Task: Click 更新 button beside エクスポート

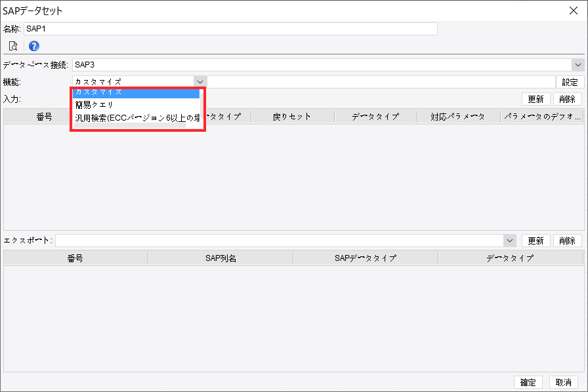Action: (x=536, y=241)
